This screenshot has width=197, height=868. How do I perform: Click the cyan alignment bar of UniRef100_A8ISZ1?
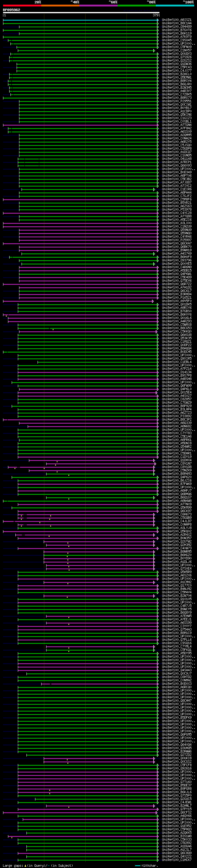pos(81,20)
